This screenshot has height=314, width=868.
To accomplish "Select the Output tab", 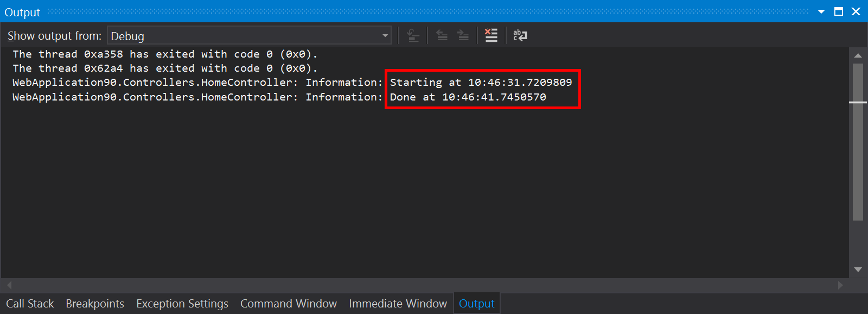I will click(x=477, y=304).
